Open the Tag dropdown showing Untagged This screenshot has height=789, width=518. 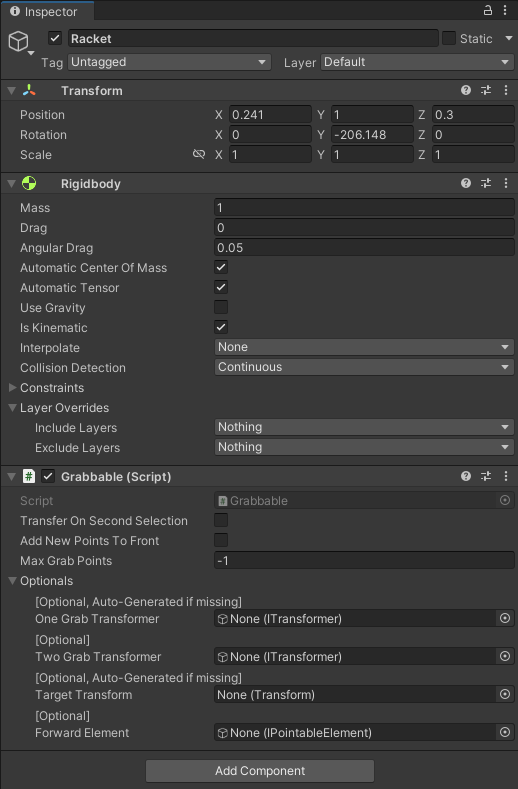169,62
